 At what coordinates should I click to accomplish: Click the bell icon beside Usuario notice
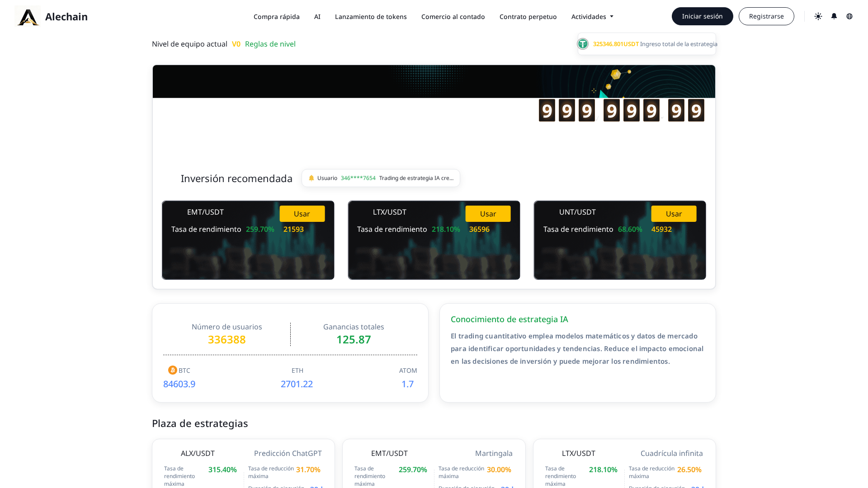point(311,178)
